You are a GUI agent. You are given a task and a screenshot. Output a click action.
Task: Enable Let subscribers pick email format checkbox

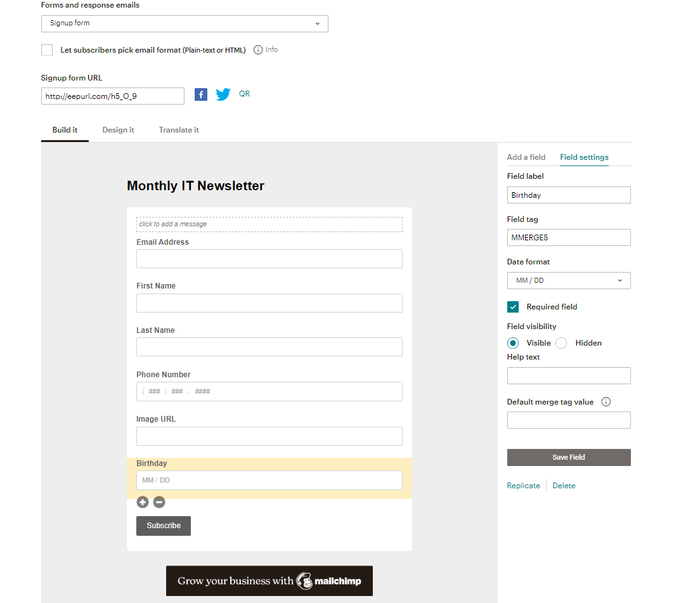[x=47, y=50]
